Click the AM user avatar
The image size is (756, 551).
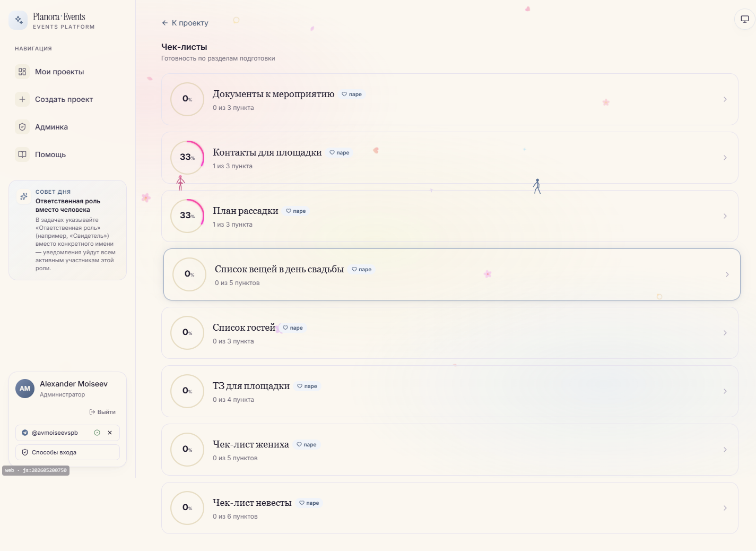[x=25, y=389]
